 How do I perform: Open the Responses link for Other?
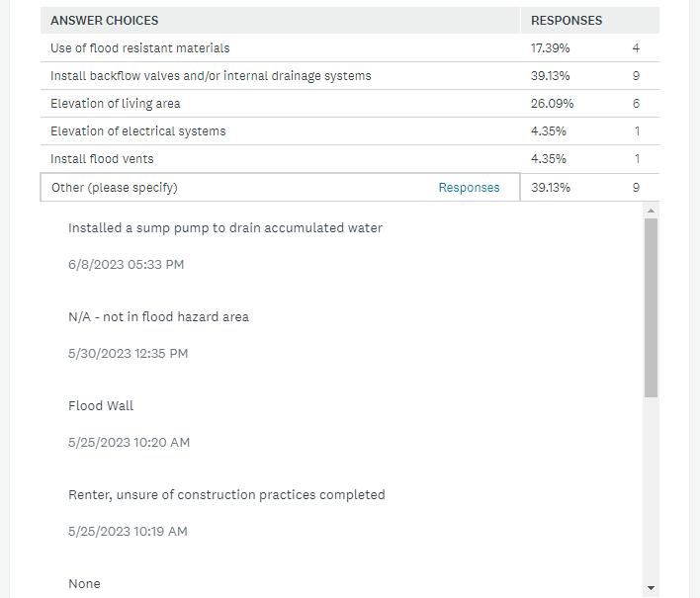(x=469, y=188)
